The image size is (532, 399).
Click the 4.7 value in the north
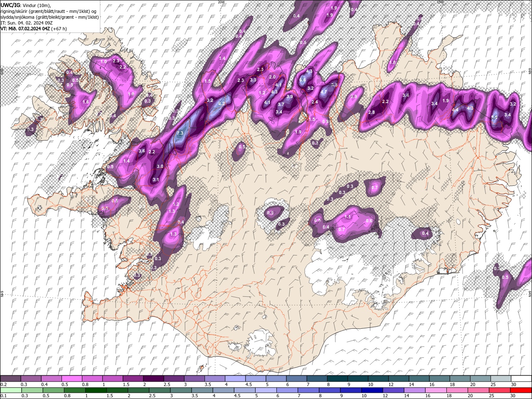click(324, 92)
